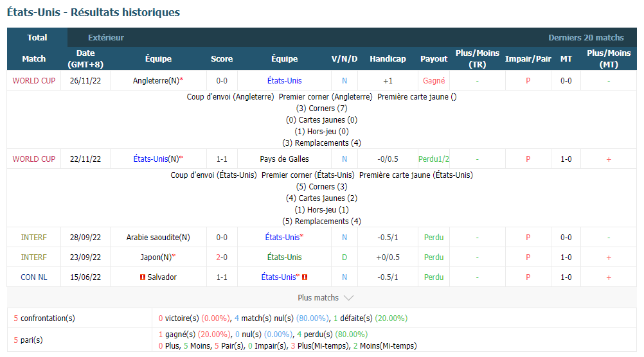Screen dimensions: 644x357
Task: Click États-Unis in the 23/09/22 row
Action: point(284,257)
